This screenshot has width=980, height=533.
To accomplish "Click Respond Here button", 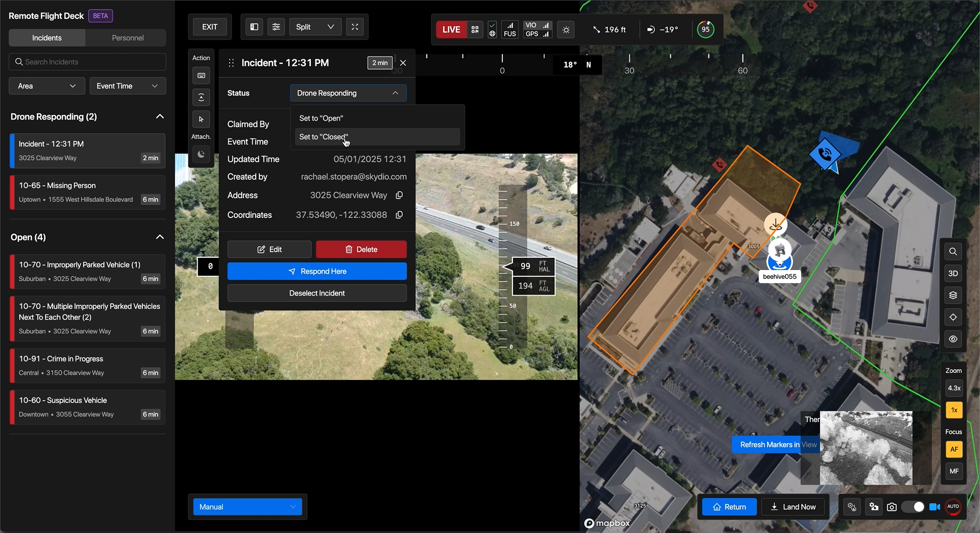I will 317,271.
